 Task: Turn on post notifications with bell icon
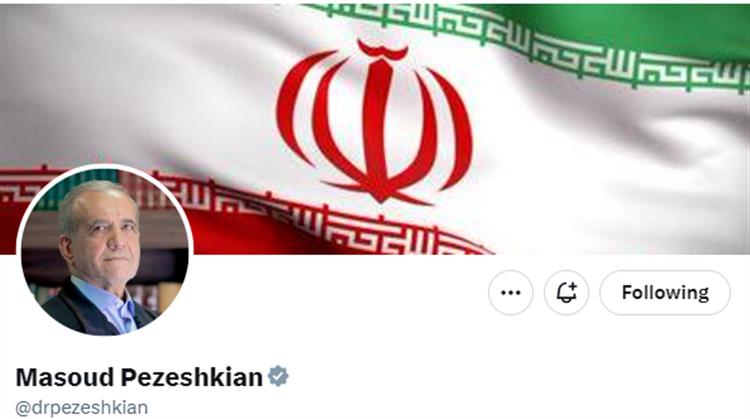click(x=566, y=292)
